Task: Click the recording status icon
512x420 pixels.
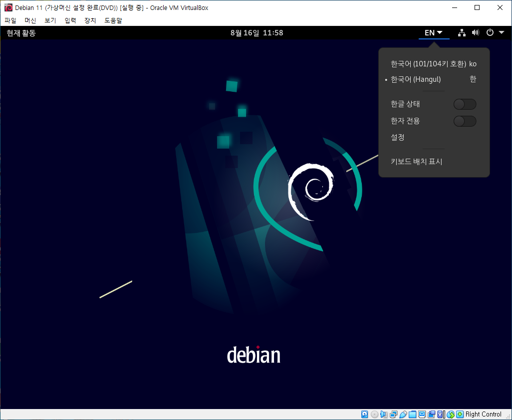Action: 431,414
